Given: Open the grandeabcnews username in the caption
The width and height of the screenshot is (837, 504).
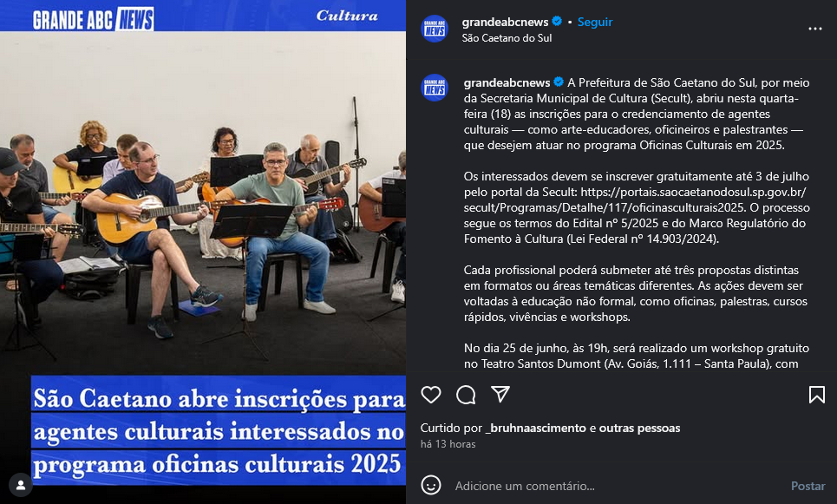Looking at the screenshot, I should [x=507, y=82].
